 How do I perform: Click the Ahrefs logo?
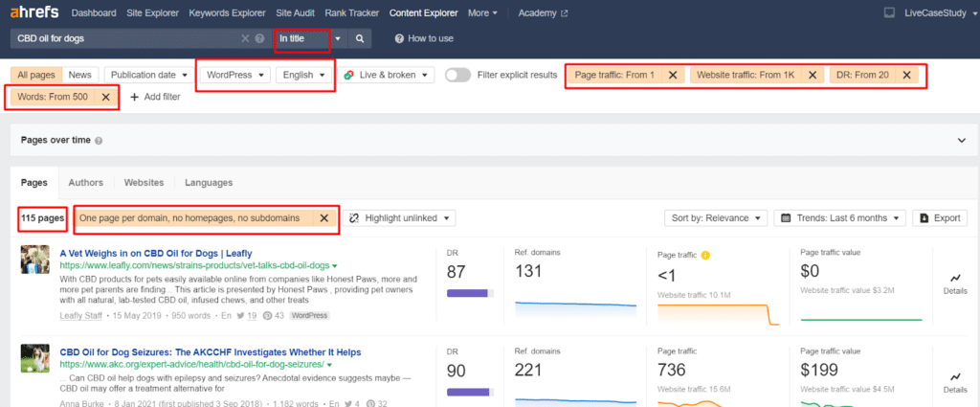pyautogui.click(x=36, y=12)
